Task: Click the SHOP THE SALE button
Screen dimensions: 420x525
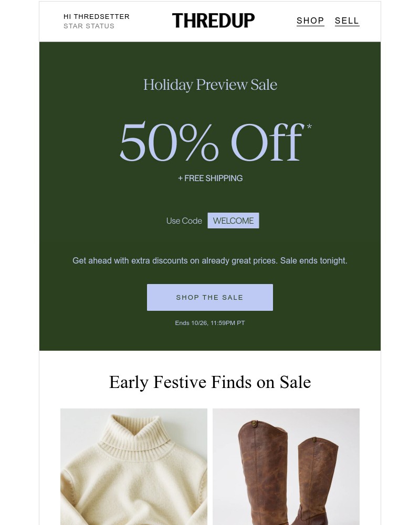Action: 210,297
